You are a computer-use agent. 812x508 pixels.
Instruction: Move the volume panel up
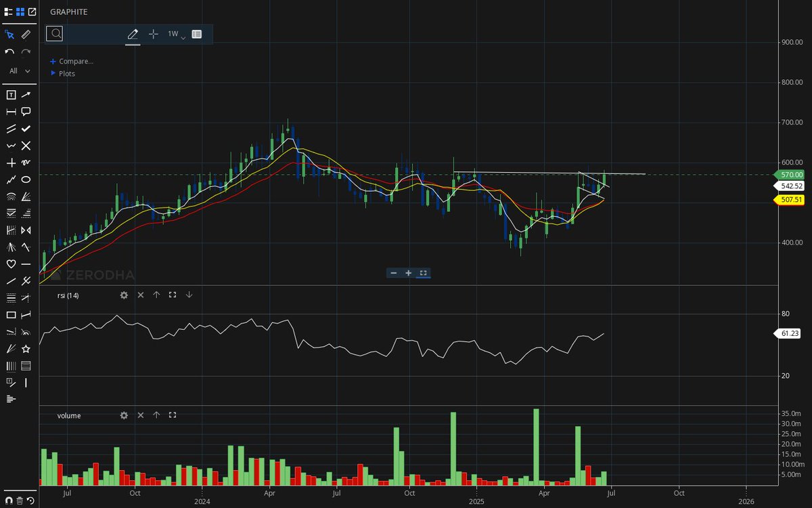pyautogui.click(x=156, y=415)
